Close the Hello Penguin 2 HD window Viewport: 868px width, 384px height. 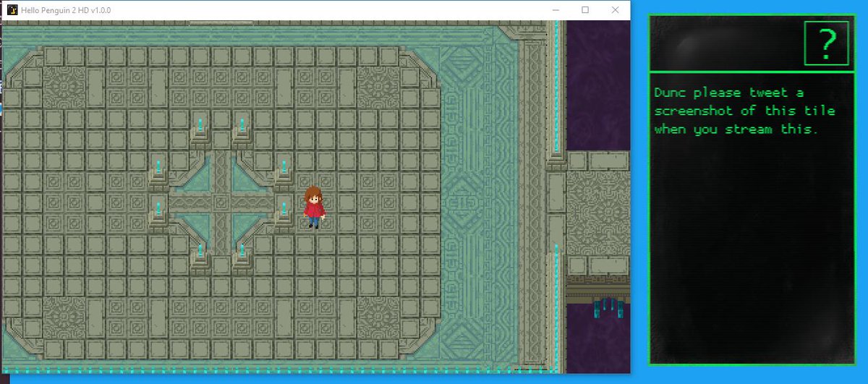coord(615,10)
